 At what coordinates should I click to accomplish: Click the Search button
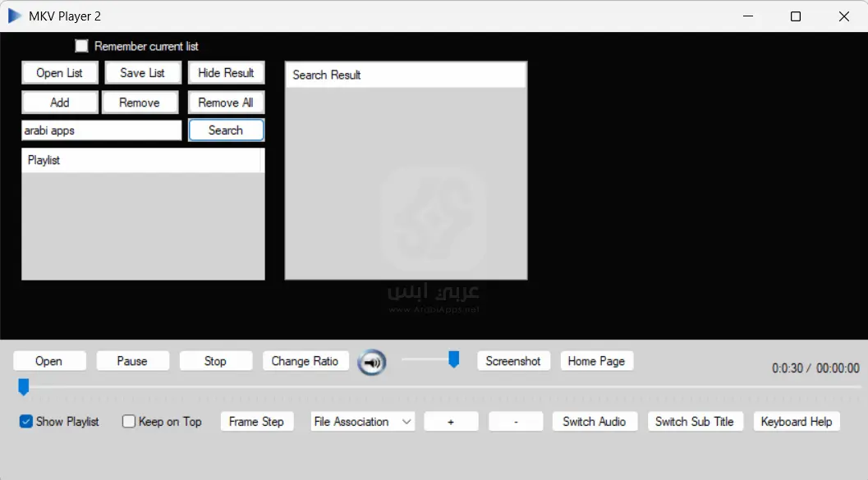coord(226,130)
